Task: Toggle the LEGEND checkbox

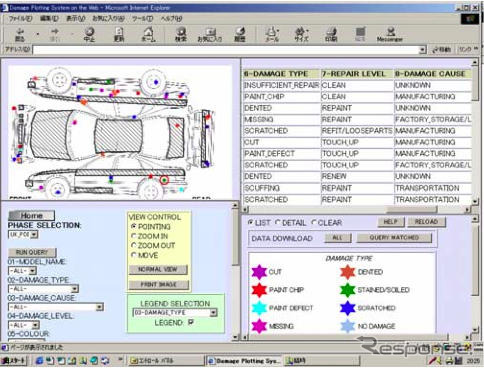Action: tap(191, 322)
